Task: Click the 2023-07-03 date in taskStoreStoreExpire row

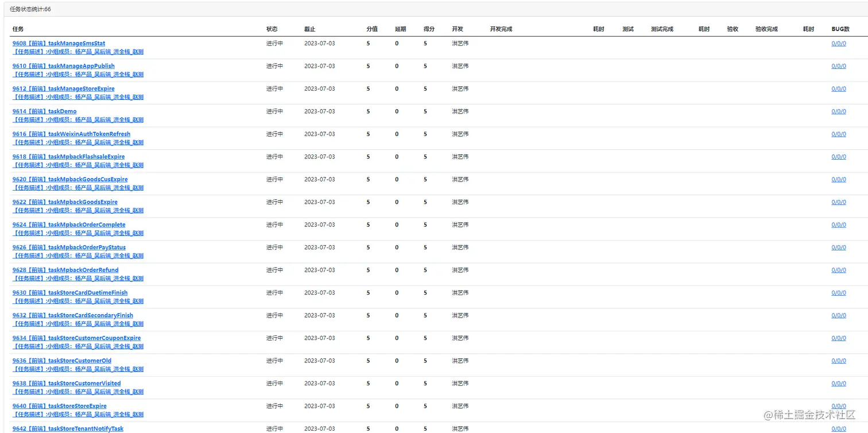Action: click(319, 407)
